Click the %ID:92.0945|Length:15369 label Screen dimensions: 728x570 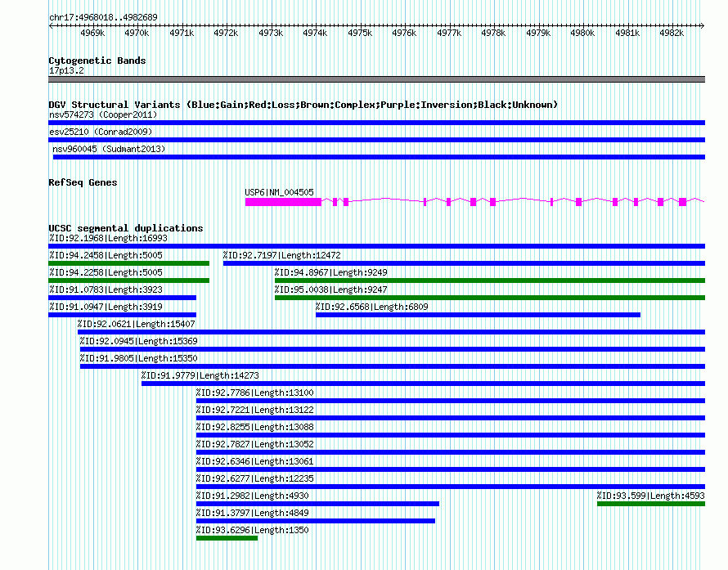pyautogui.click(x=138, y=341)
